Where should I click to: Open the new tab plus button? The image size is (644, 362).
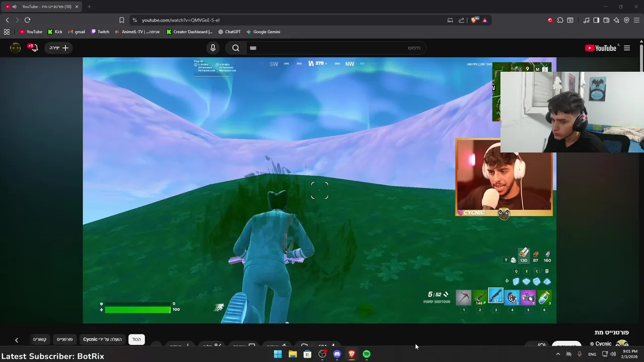pyautogui.click(x=89, y=7)
